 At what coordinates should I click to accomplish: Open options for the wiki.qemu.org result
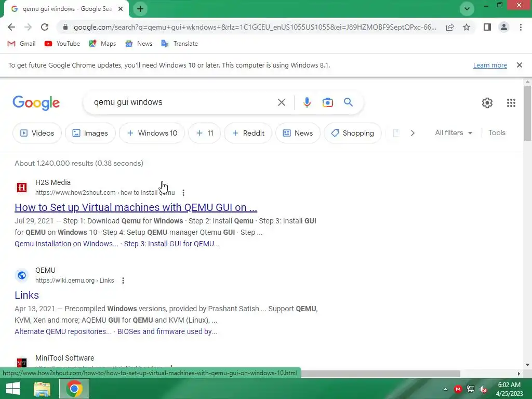123,281
